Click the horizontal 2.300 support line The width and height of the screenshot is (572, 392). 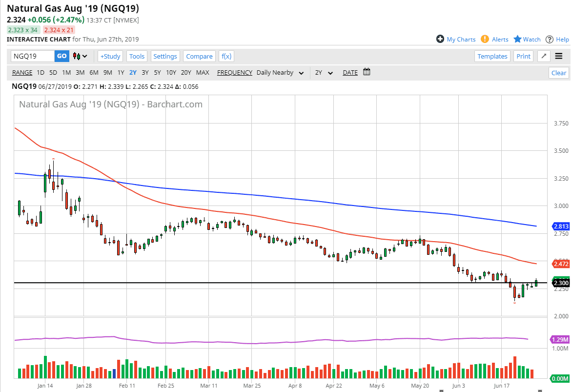point(281,283)
